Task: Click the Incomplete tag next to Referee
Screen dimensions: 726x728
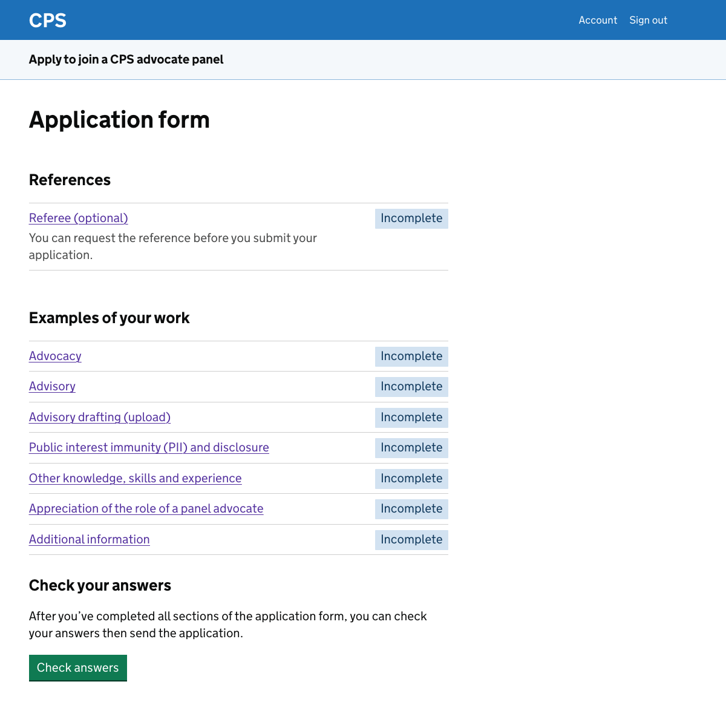Action: tap(411, 218)
